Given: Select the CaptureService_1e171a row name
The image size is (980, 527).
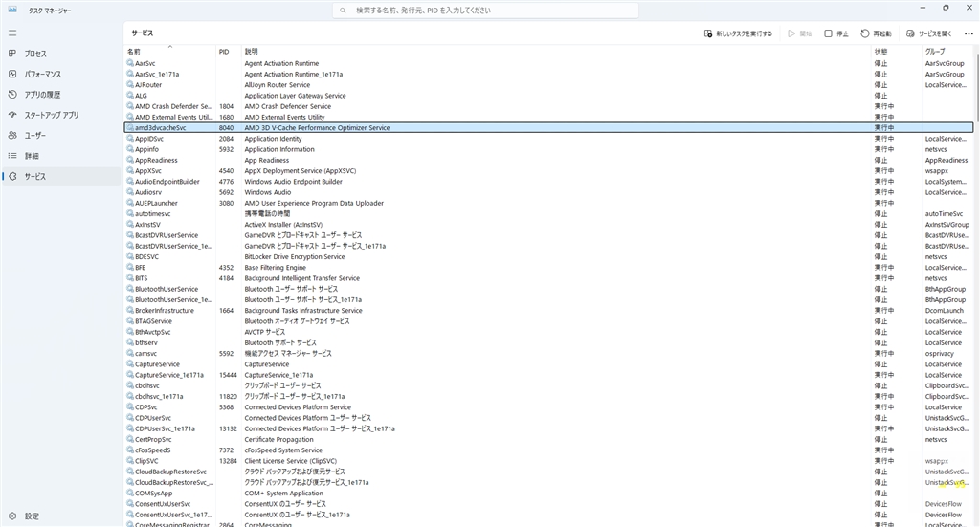Looking at the screenshot, I should point(169,375).
